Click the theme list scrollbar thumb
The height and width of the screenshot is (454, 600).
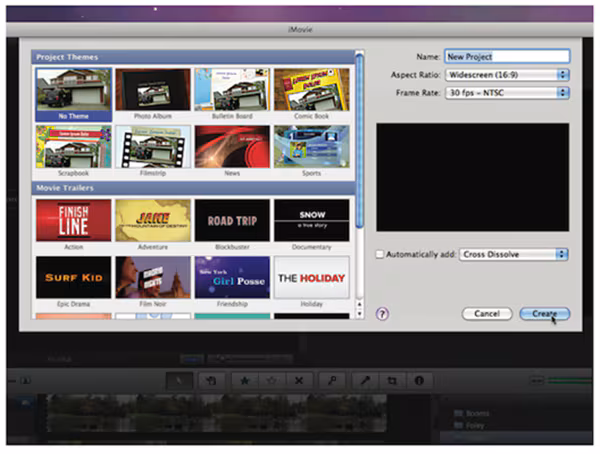[x=359, y=140]
